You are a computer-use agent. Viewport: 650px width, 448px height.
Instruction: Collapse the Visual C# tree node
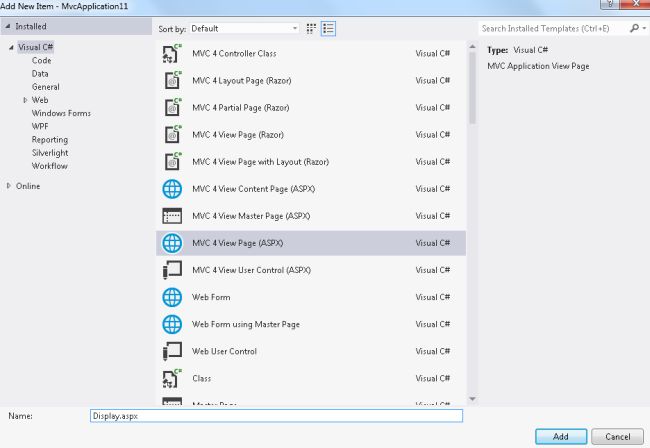(11, 47)
